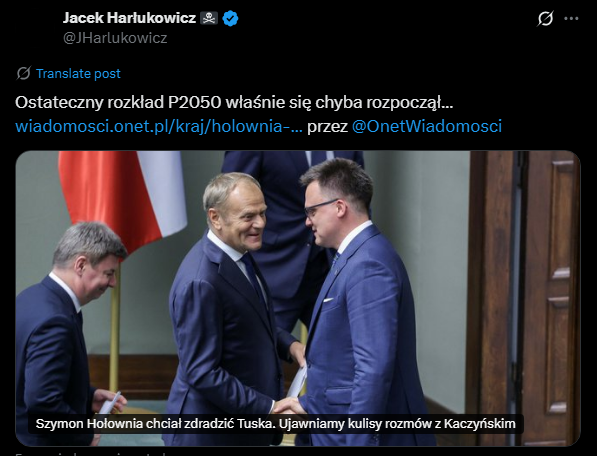597x456 pixels.
Task: Open the wiadomosci.onet.pl/kraj/holownia link
Action: pos(159,126)
